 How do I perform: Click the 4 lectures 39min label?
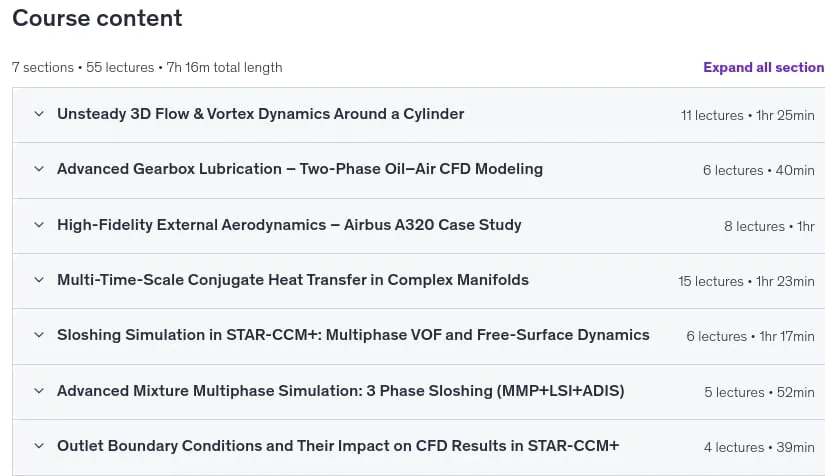pos(759,448)
